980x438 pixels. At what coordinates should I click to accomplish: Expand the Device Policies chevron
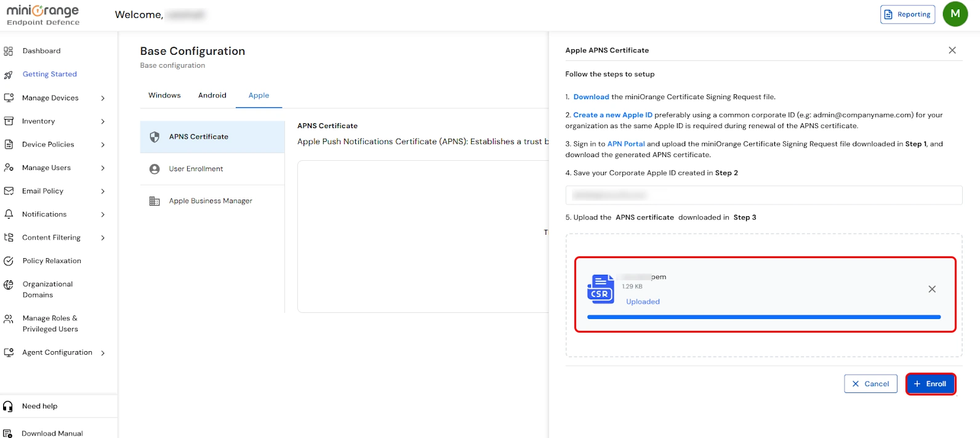[x=103, y=145]
